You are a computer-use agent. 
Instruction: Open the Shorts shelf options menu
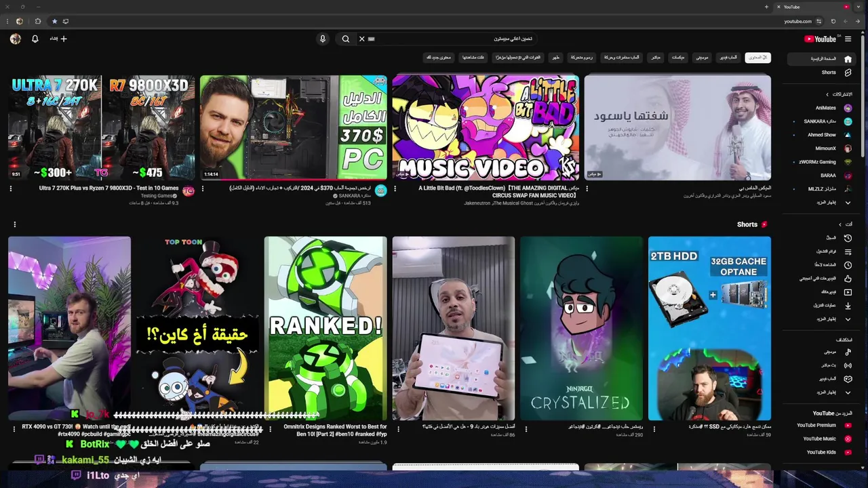click(14, 224)
